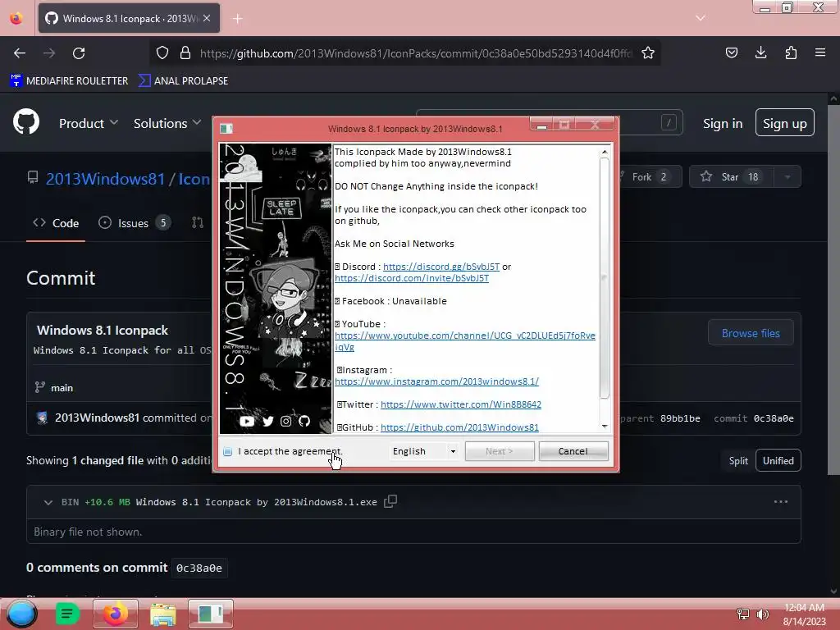Image resolution: width=840 pixels, height=630 pixels.
Task: Click the Sign up button
Action: coord(785,123)
